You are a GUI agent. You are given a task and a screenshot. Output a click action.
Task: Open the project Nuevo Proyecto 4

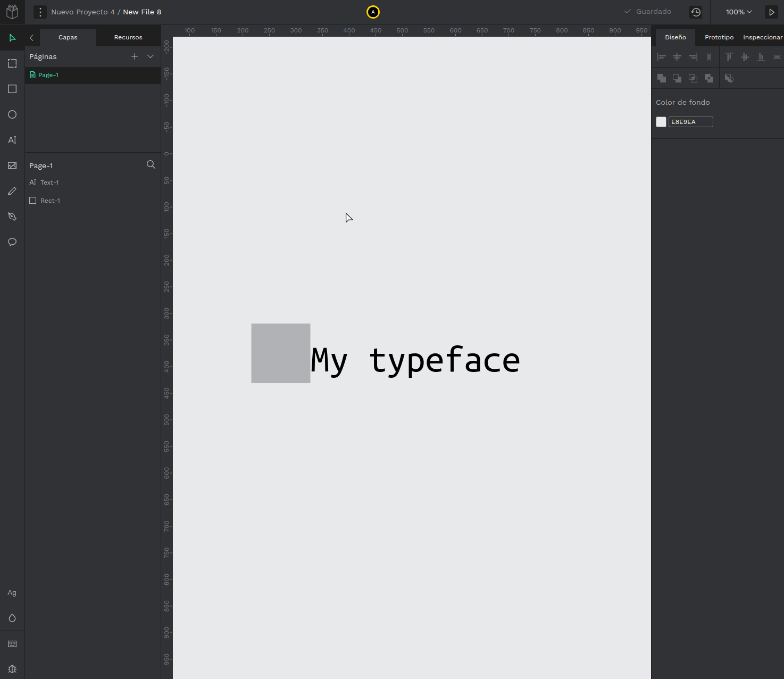click(x=83, y=12)
